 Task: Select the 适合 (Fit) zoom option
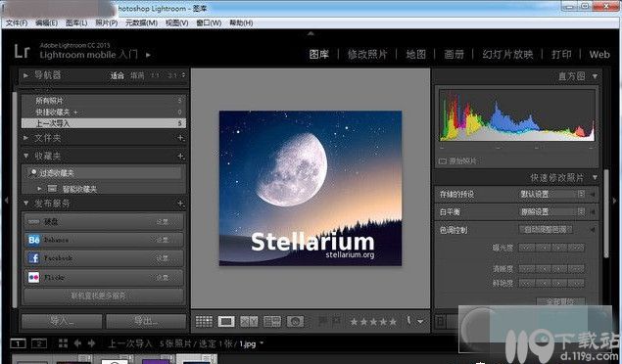[117, 75]
